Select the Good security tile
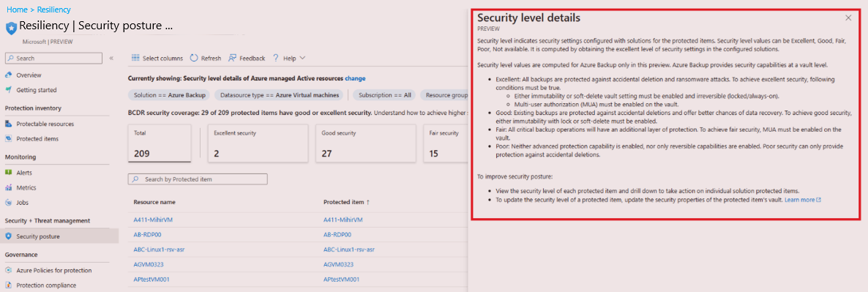Image resolution: width=868 pixels, height=292 pixels. pos(366,143)
